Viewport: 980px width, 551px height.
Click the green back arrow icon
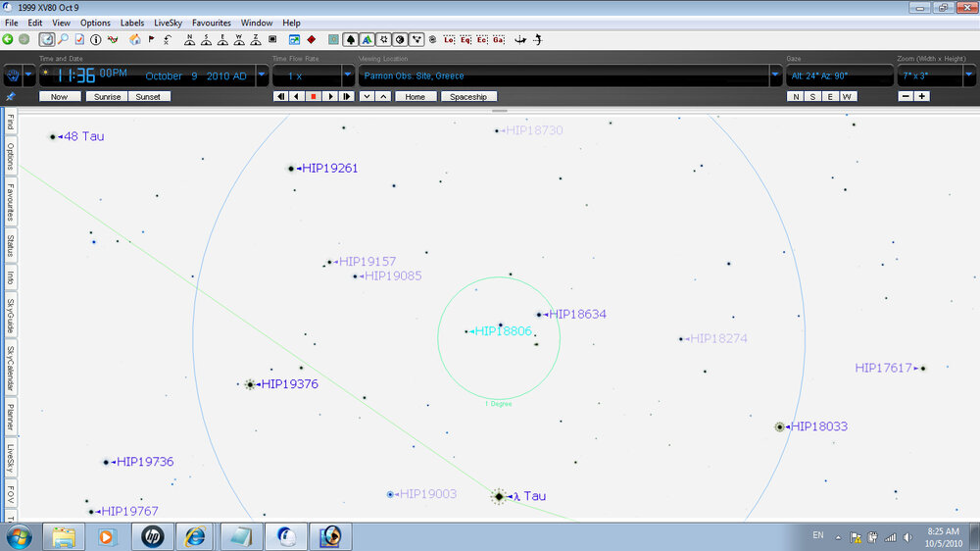click(8, 40)
